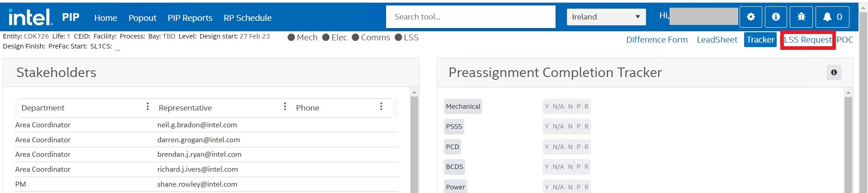Open the Ireland site dropdown
The height and width of the screenshot is (193, 868).
coord(606,17)
